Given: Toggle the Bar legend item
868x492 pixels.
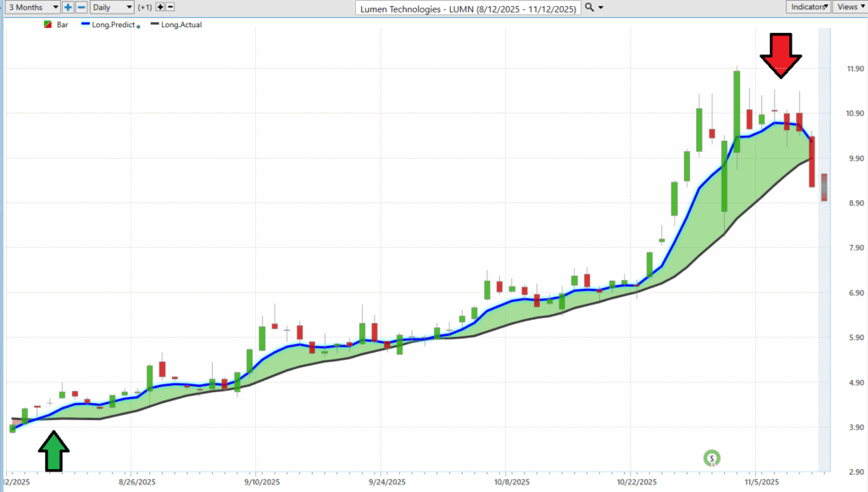Looking at the screenshot, I should click(57, 25).
